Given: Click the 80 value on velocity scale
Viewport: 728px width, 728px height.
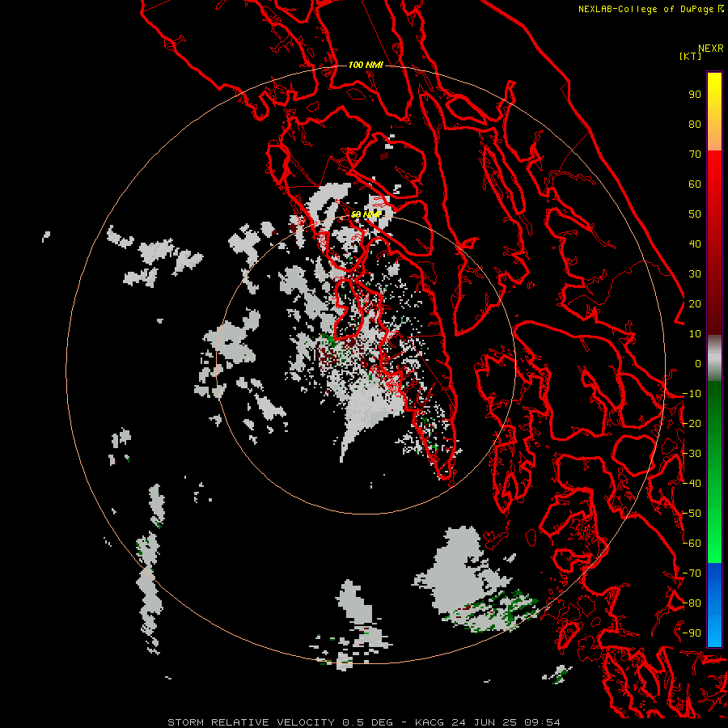Looking at the screenshot, I should tap(695, 124).
